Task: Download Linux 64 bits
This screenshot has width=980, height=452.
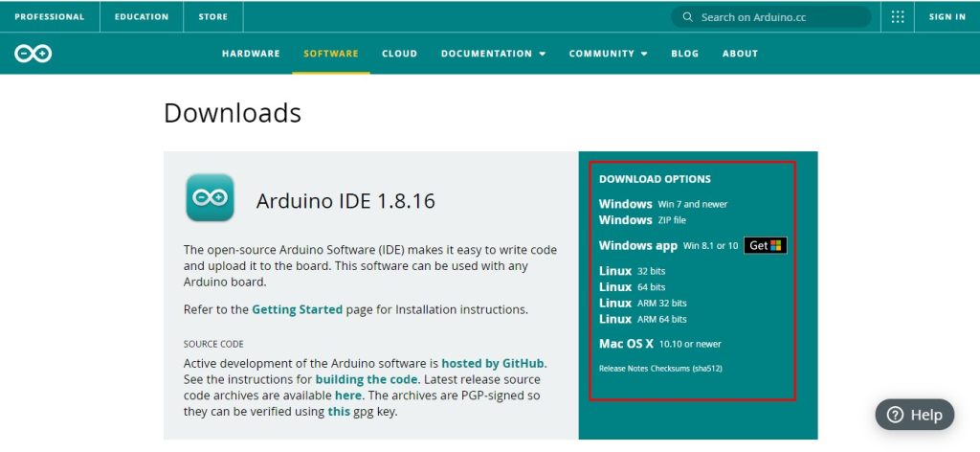Action: pos(632,287)
